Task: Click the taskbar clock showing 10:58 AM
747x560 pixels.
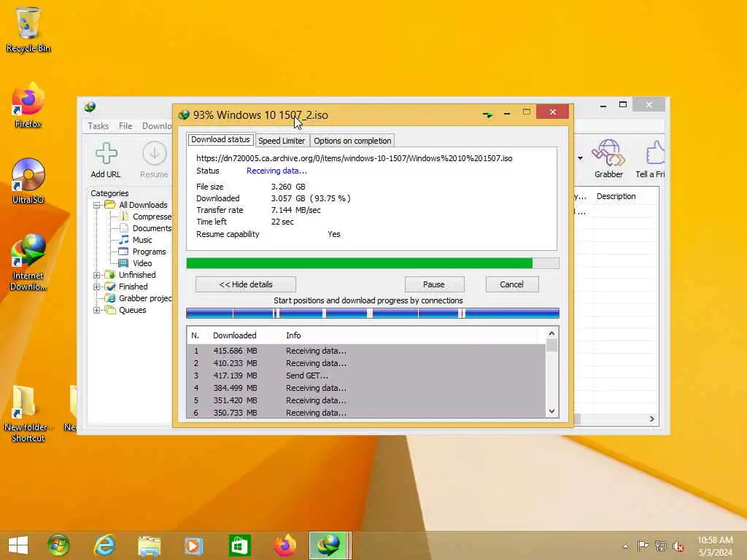Action: point(715,546)
